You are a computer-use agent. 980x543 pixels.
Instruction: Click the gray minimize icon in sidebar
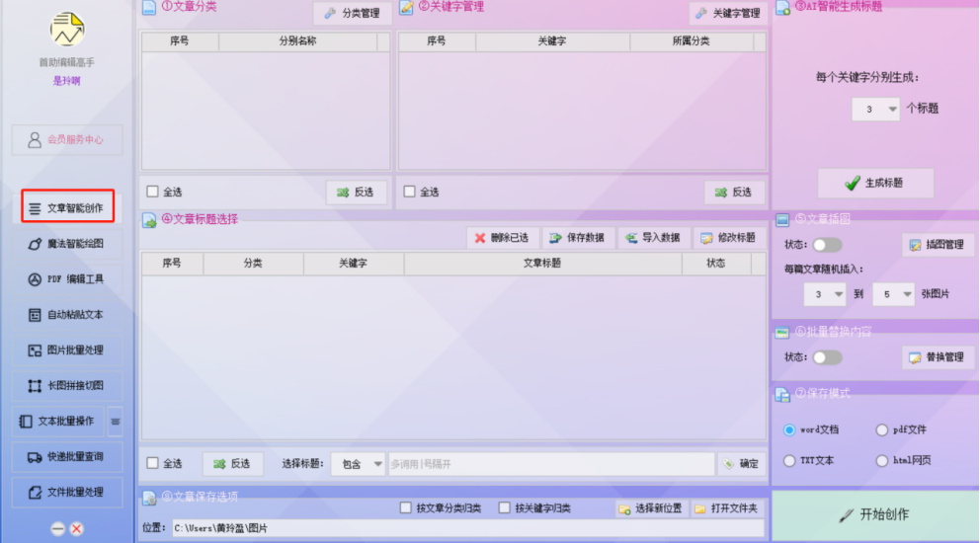point(57,529)
